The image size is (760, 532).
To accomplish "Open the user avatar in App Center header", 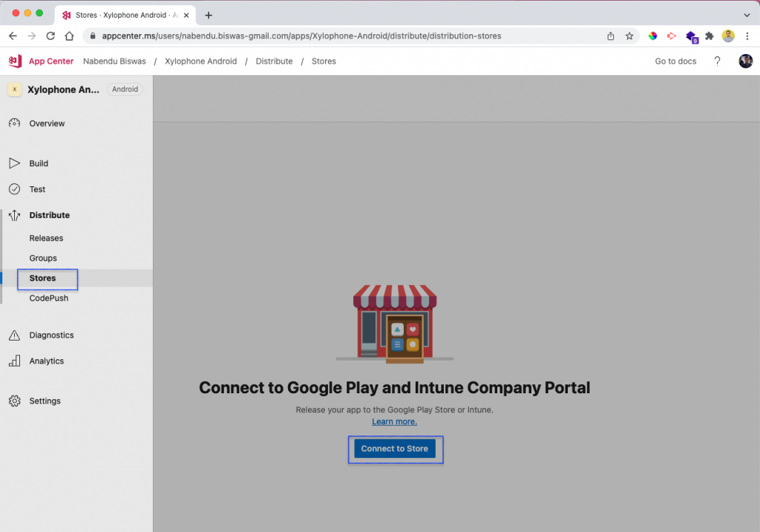I will tap(745, 61).
